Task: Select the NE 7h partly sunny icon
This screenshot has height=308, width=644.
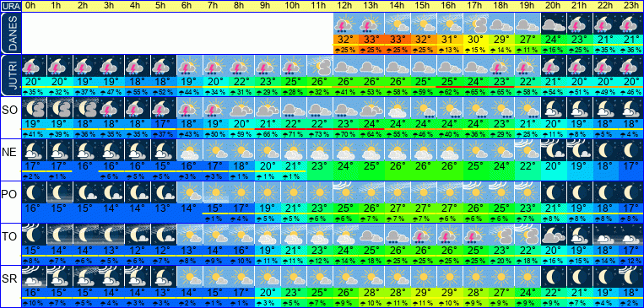Action: (x=215, y=150)
